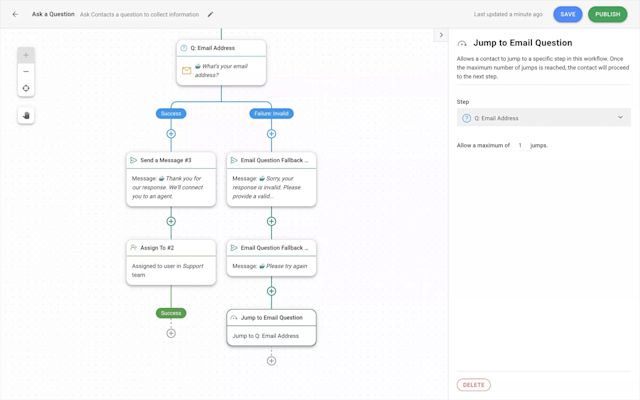Click send icon on 'Sorry, your response' fallback node
The image size is (640, 400).
click(x=234, y=160)
